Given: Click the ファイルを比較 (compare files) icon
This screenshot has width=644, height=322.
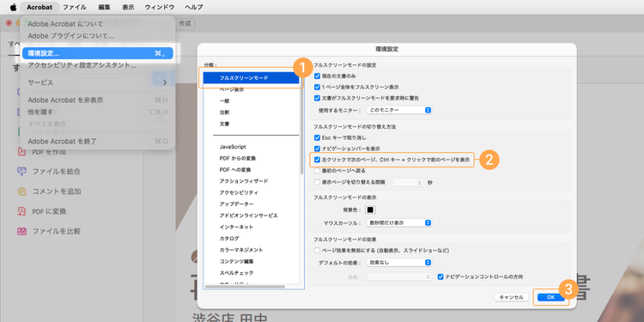Looking at the screenshot, I should [21, 231].
